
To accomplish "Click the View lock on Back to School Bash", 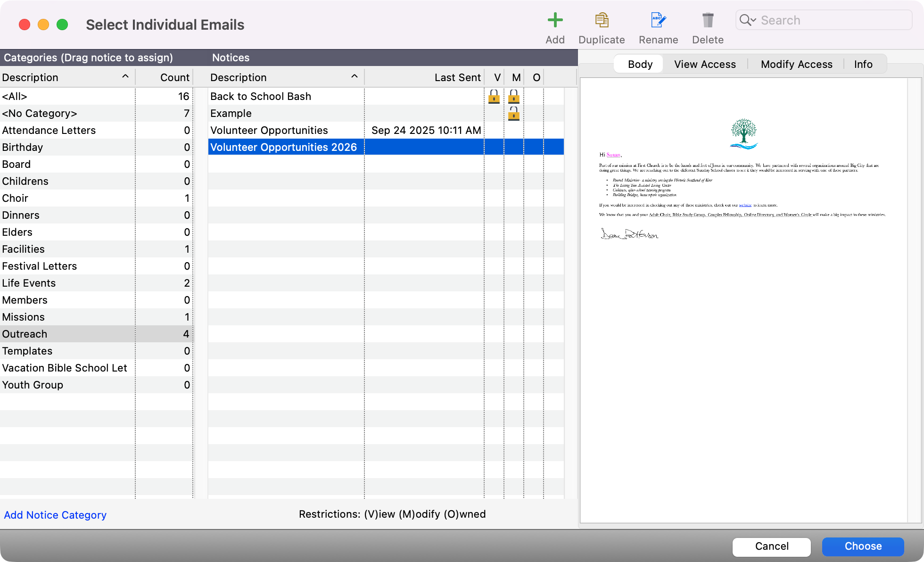I will click(494, 97).
